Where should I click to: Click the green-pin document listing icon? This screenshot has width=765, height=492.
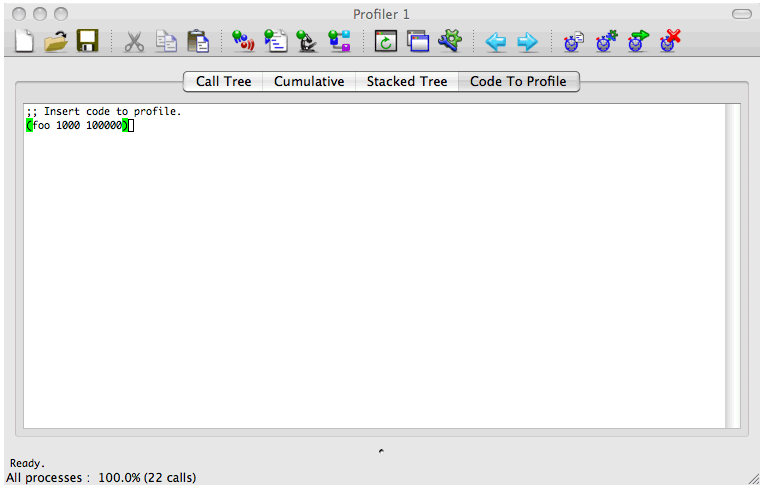click(276, 41)
